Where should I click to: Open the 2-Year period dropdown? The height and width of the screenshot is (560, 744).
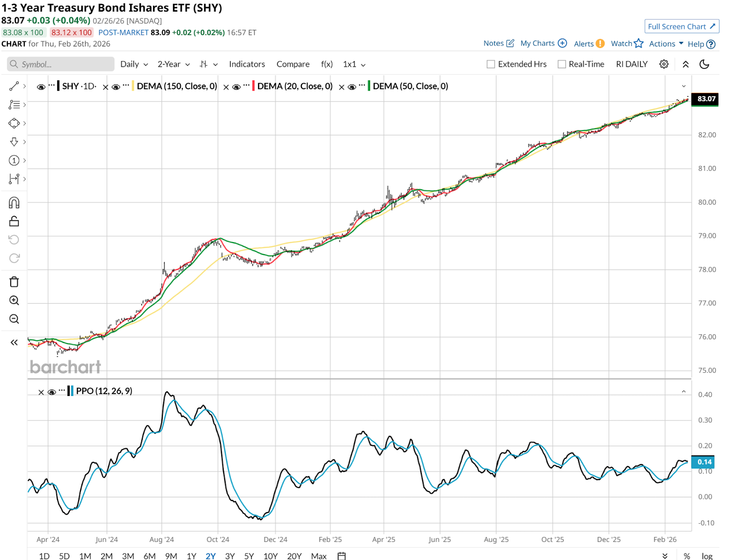click(173, 64)
